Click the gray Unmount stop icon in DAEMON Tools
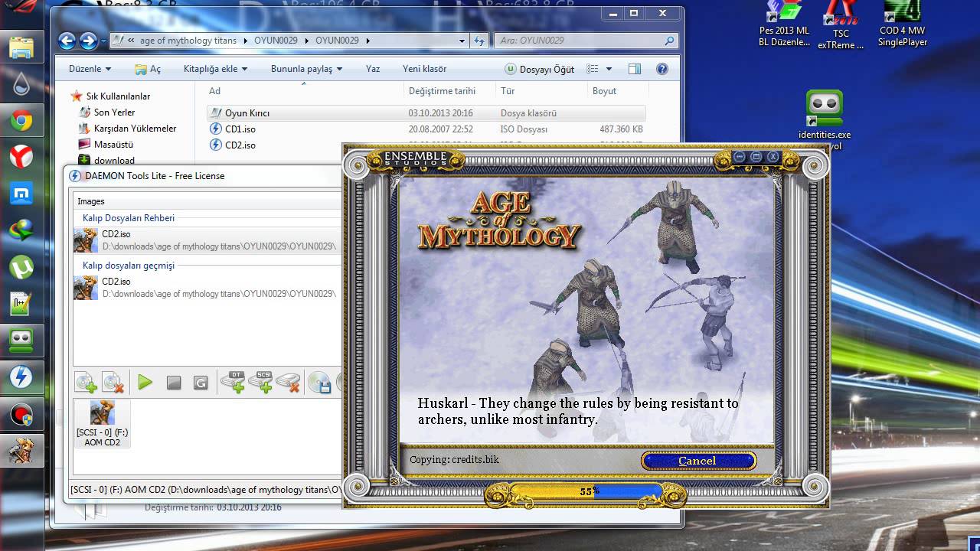This screenshot has height=551, width=980. click(x=174, y=383)
